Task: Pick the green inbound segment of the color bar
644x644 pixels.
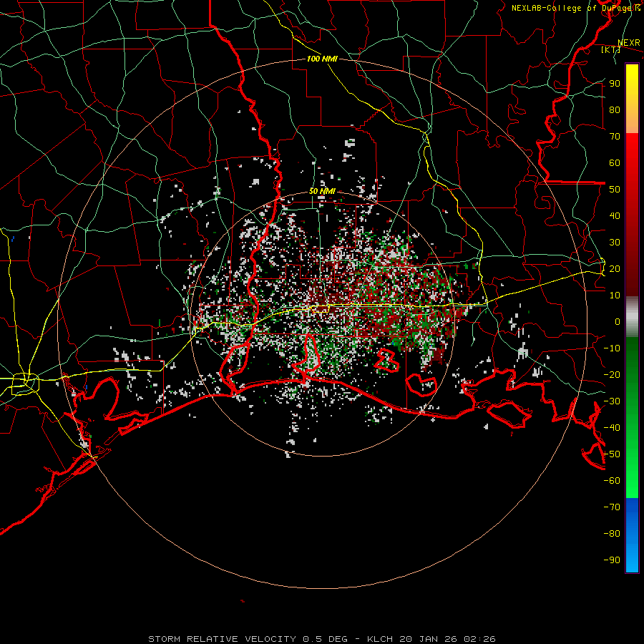Action: [x=632, y=417]
